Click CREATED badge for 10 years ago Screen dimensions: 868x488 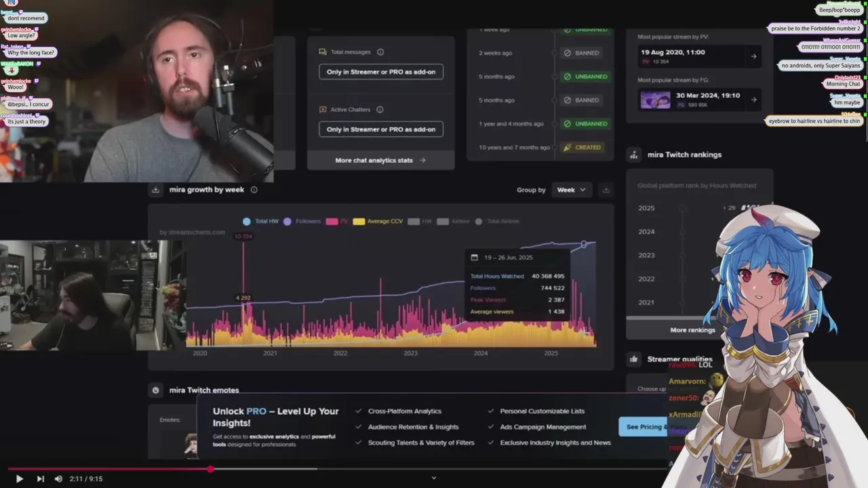[583, 147]
